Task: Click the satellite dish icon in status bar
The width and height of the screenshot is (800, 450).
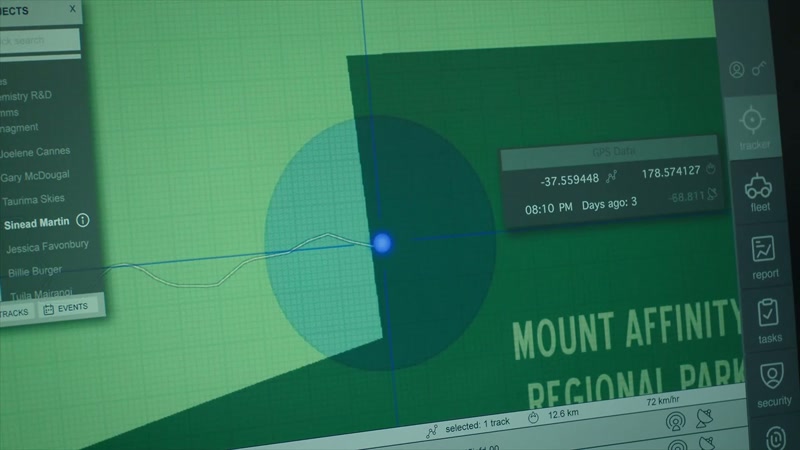Action: [x=705, y=418]
